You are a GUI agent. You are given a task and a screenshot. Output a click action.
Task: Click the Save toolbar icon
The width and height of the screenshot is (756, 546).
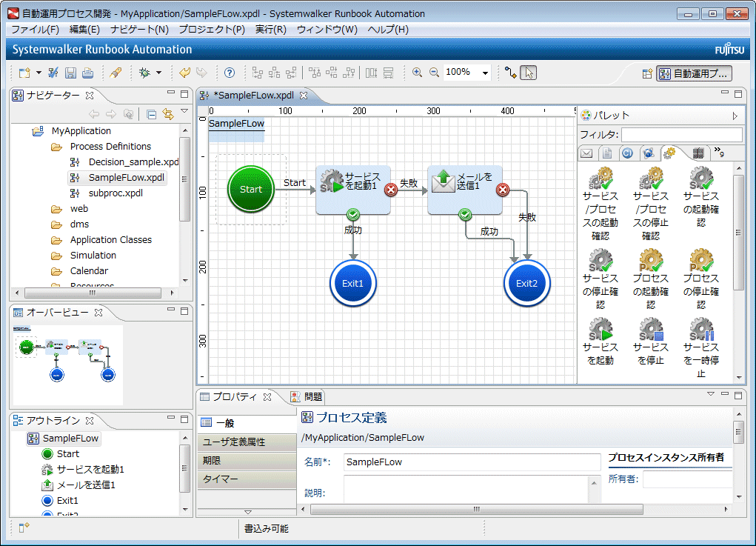[x=70, y=73]
